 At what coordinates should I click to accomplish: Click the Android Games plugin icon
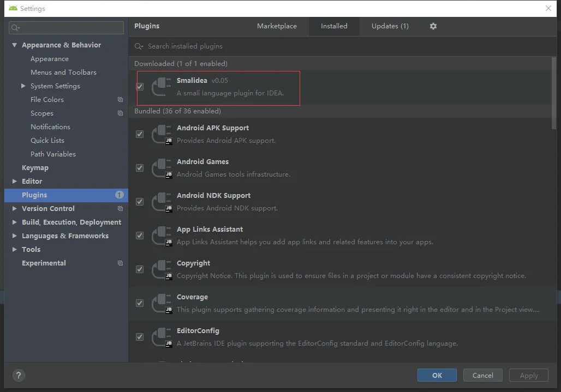pyautogui.click(x=162, y=168)
